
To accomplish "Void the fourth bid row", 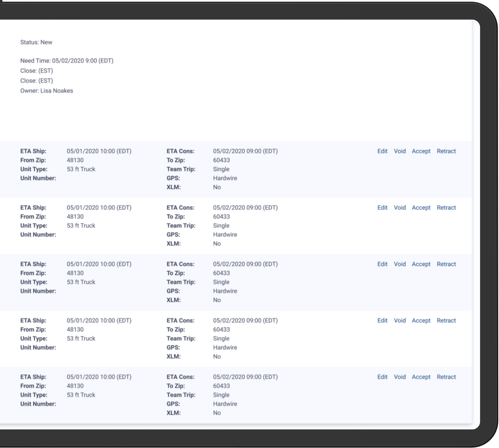I will 400,320.
